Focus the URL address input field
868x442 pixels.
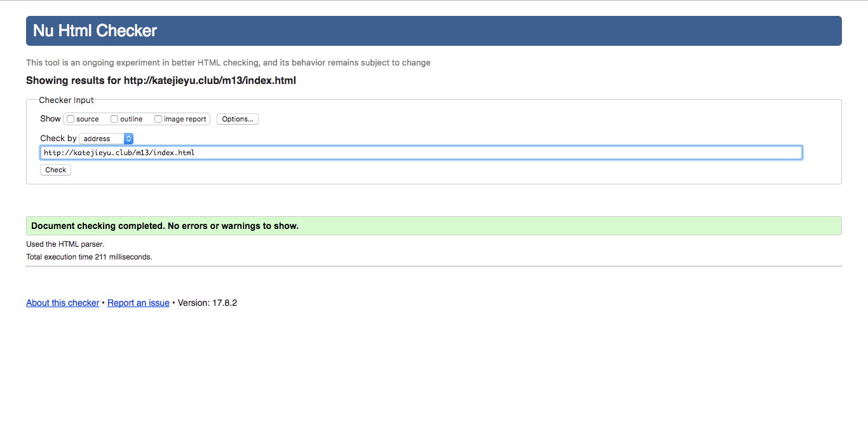(x=421, y=153)
